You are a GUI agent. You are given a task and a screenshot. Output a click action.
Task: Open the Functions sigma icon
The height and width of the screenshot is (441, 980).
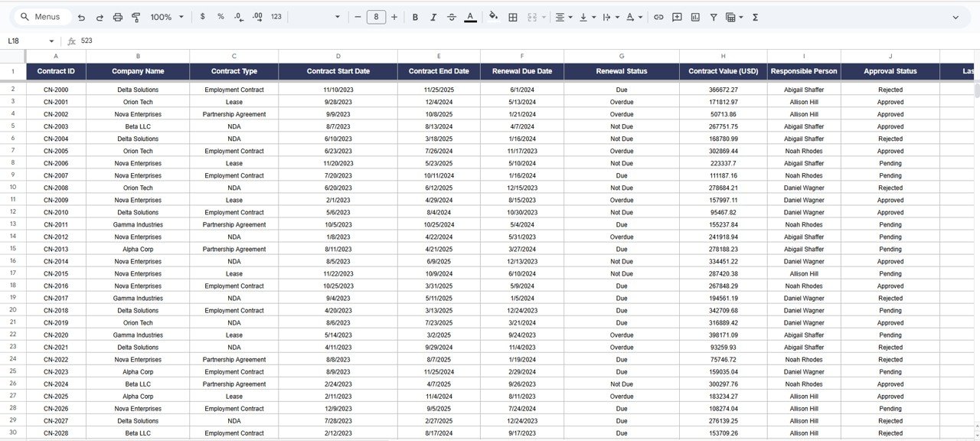coord(755,17)
